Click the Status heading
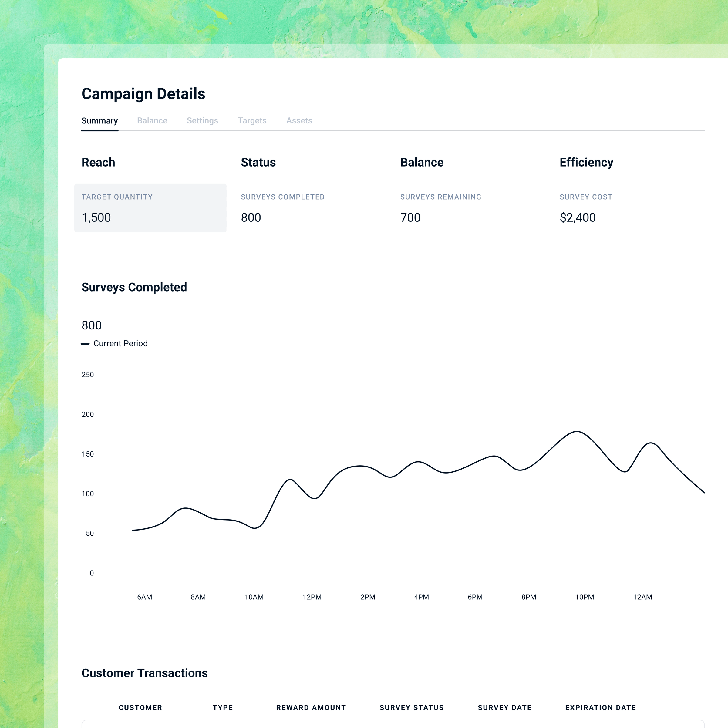 coord(258,162)
